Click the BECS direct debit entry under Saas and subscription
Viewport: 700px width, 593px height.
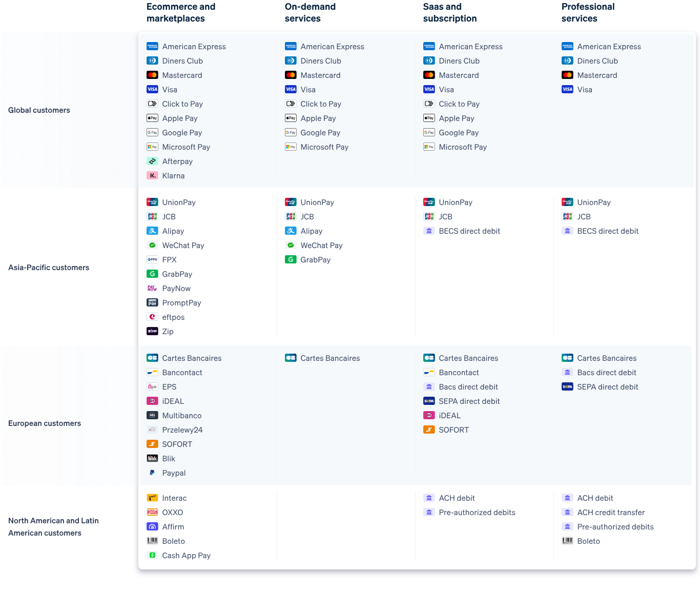[469, 231]
